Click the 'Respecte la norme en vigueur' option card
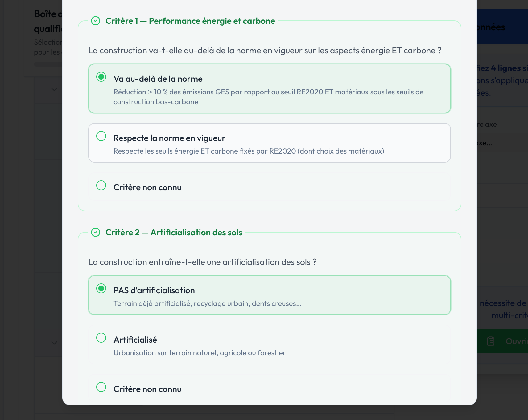Image resolution: width=528 pixels, height=420 pixels. pos(270,143)
